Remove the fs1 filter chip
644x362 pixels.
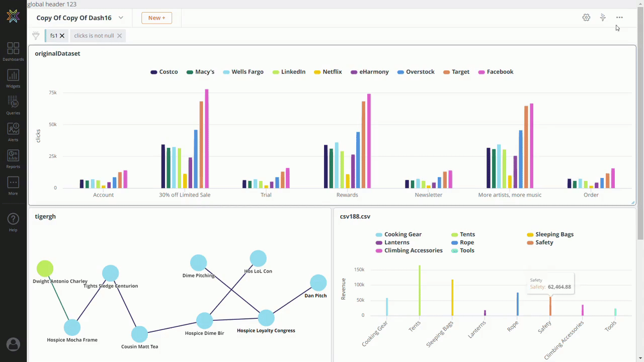coord(62,36)
